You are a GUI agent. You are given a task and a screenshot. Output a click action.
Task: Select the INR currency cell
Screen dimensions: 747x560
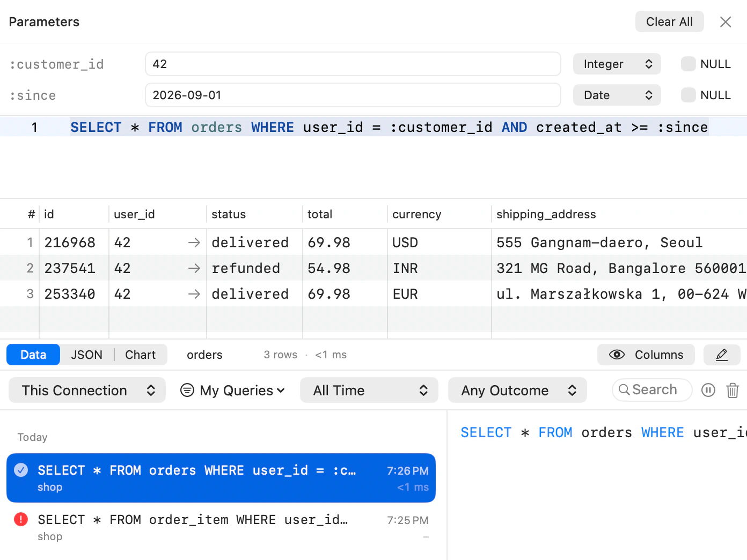click(439, 268)
